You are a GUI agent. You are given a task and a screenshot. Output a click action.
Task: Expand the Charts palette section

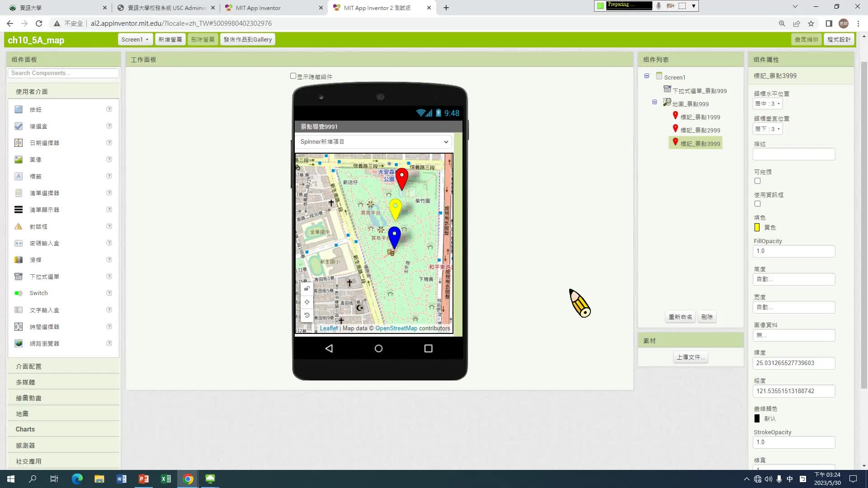(63, 429)
